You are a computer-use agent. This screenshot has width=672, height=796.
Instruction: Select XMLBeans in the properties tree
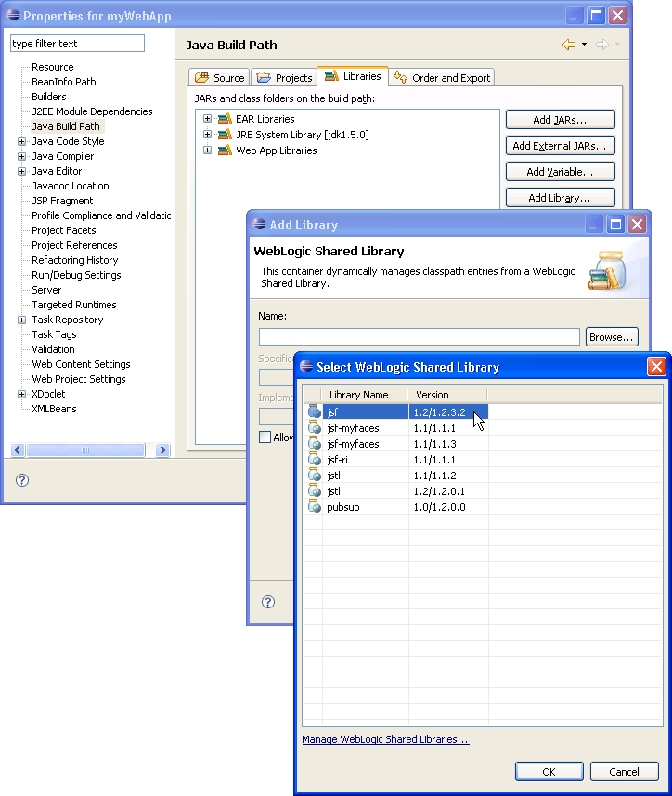(x=54, y=409)
